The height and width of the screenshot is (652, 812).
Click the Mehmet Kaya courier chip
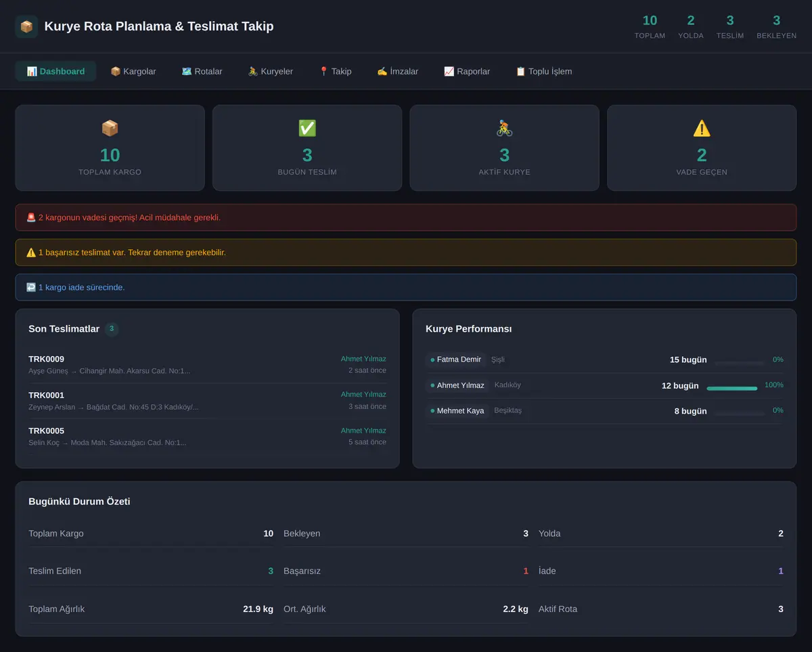457,410
